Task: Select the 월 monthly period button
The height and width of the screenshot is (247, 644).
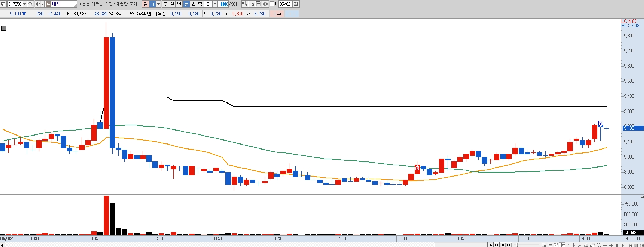Action: [x=172, y=4]
